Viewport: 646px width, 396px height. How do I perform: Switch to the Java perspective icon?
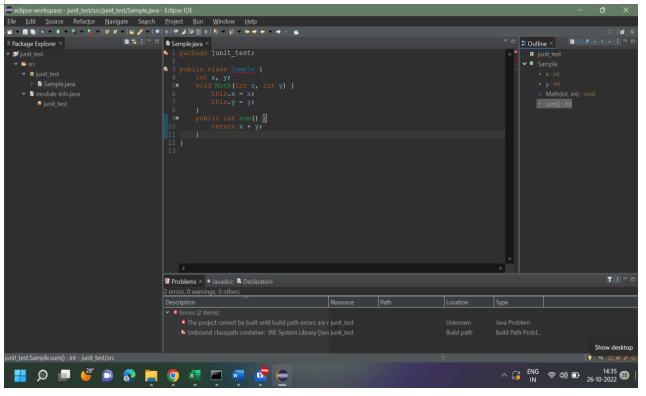click(632, 32)
